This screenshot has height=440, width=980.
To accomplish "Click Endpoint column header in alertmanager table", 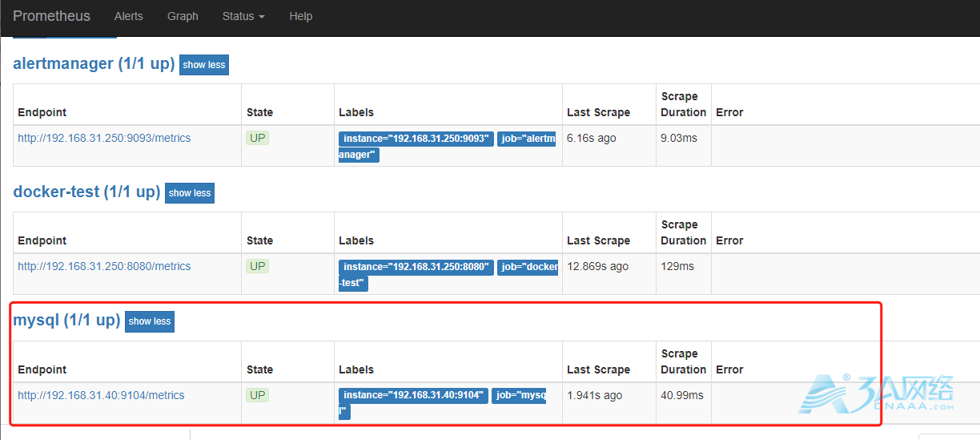I will [x=42, y=112].
